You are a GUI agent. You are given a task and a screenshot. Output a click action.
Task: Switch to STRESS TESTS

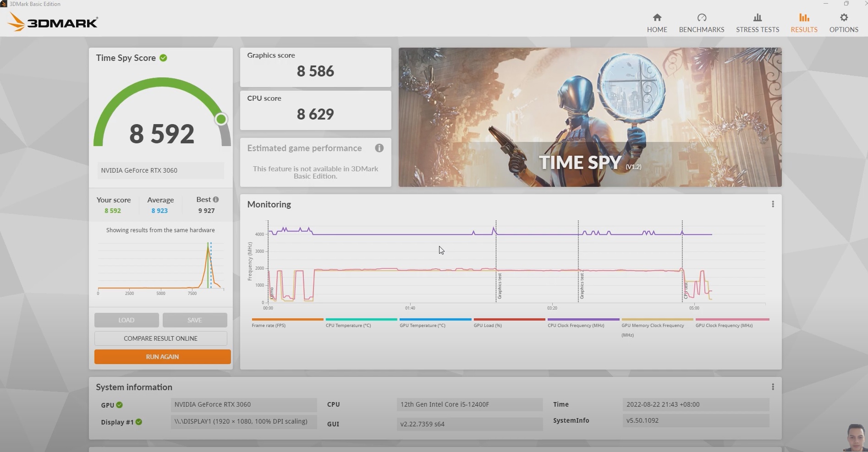click(x=758, y=23)
